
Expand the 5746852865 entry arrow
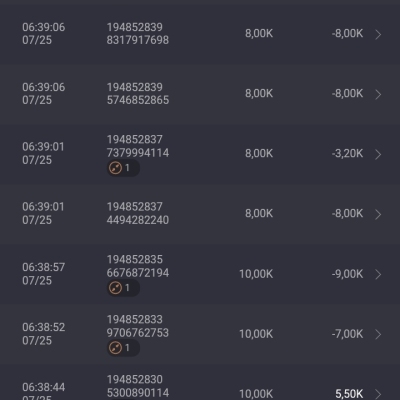tap(378, 94)
